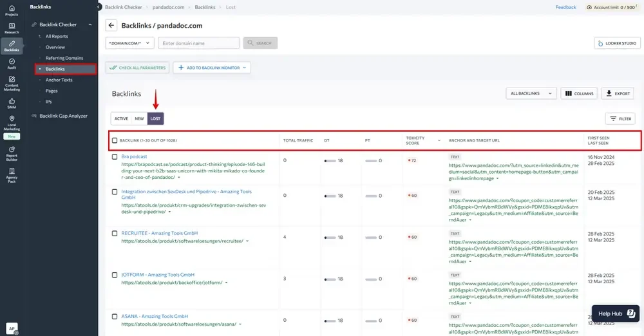This screenshot has width=644, height=336.
Task: Open the Research sidebar section
Action: pyautogui.click(x=12, y=28)
